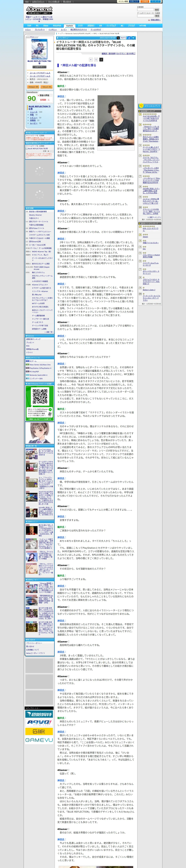Open the 体験版 (1) link
The image size is (186, 868).
[33, 120]
